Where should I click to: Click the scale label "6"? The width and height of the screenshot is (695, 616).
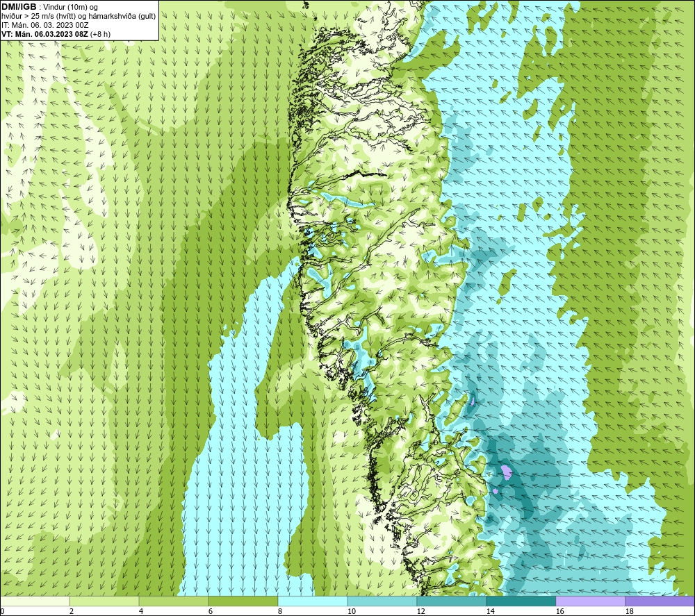click(x=211, y=611)
